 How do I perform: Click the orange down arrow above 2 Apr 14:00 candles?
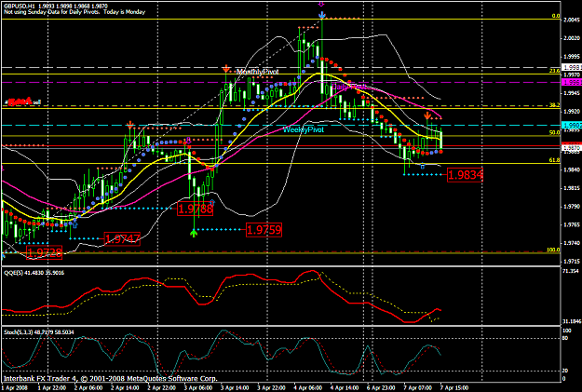click(130, 125)
